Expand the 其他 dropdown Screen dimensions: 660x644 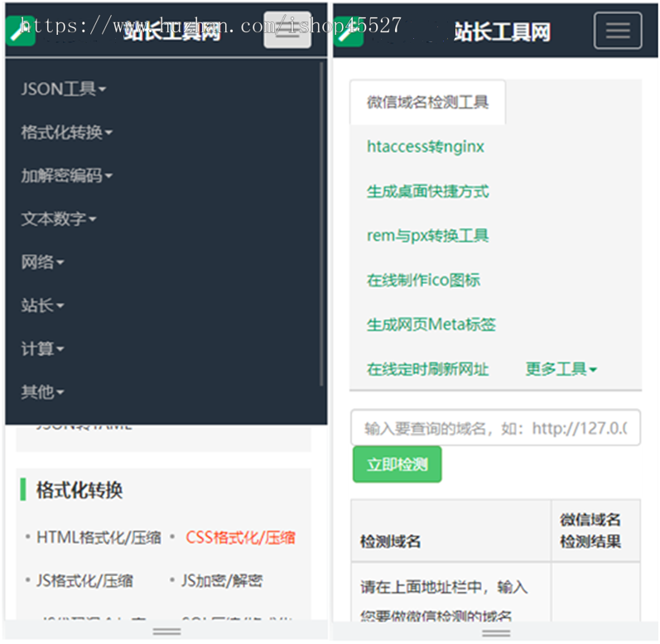42,392
